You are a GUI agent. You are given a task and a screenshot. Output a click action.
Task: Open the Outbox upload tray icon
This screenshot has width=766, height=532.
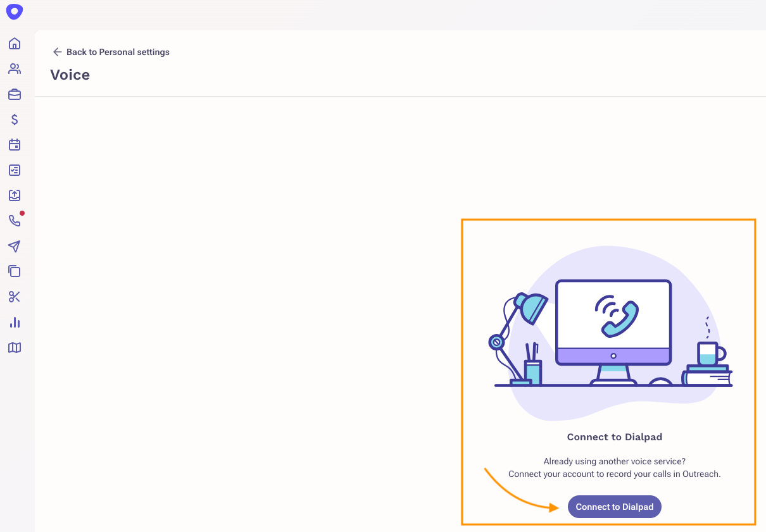point(15,195)
